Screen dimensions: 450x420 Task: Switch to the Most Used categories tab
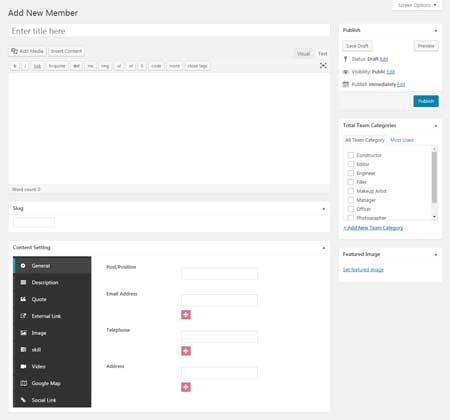[x=402, y=140]
